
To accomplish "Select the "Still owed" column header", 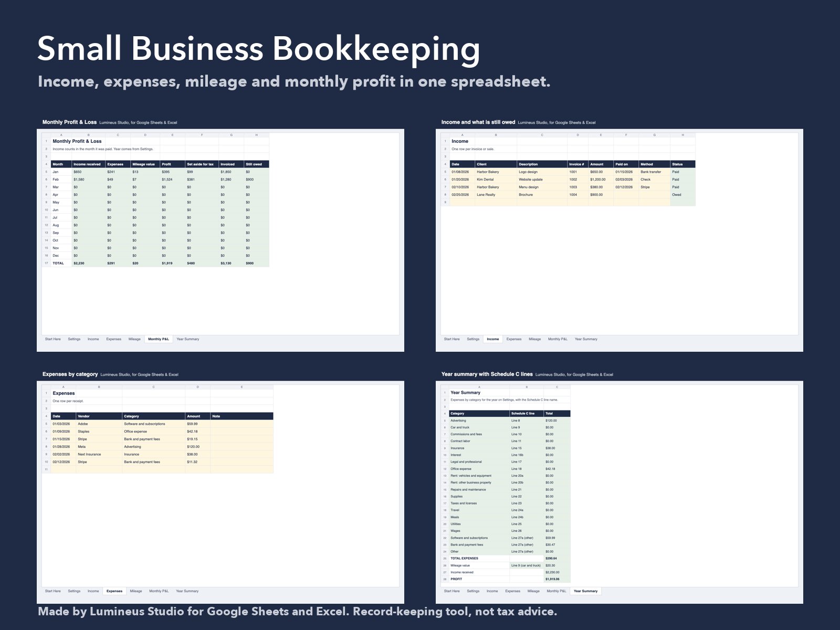I will (x=256, y=164).
